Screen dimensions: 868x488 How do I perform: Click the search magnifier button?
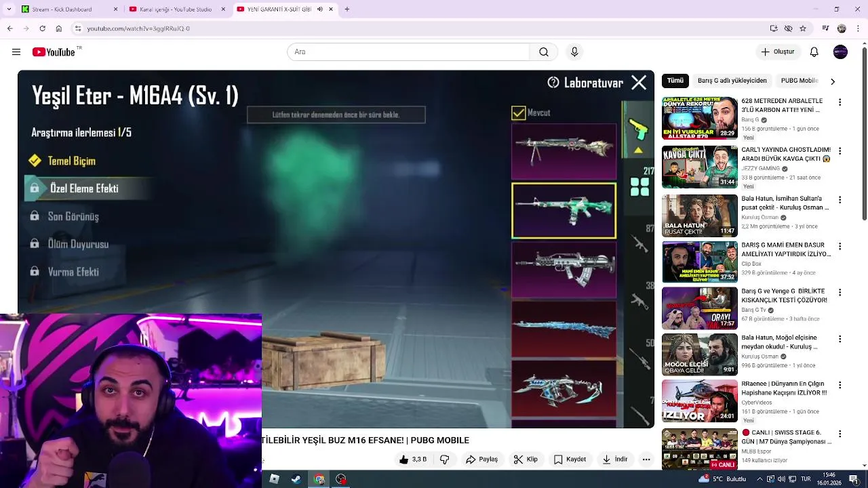point(544,52)
